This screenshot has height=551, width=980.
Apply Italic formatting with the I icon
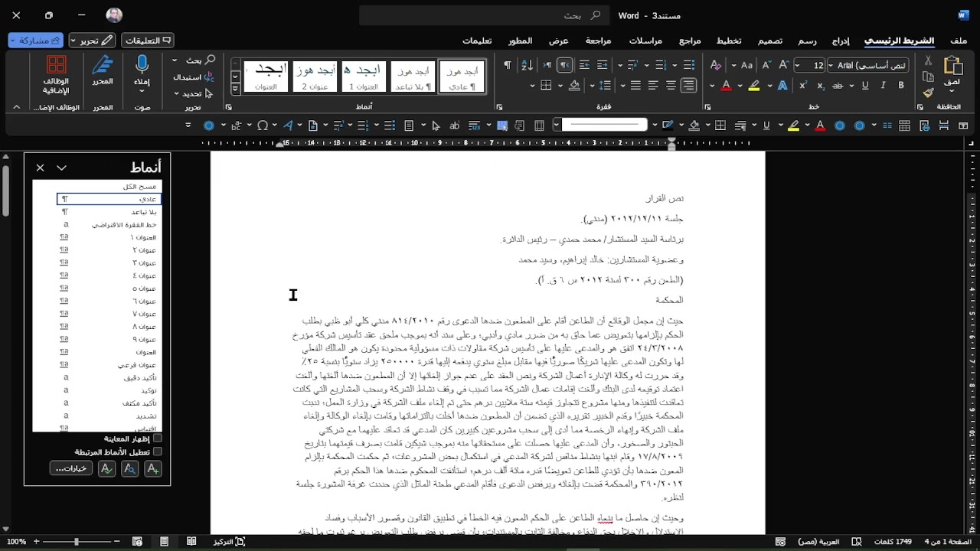pos(884,86)
